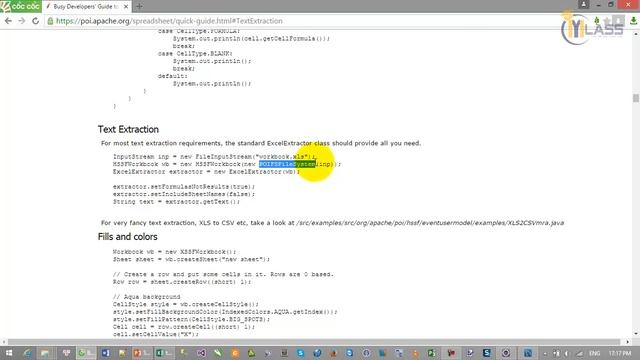Click the line 'String text = extractor.getText();'
This screenshot has height=360, width=640.
click(176, 202)
